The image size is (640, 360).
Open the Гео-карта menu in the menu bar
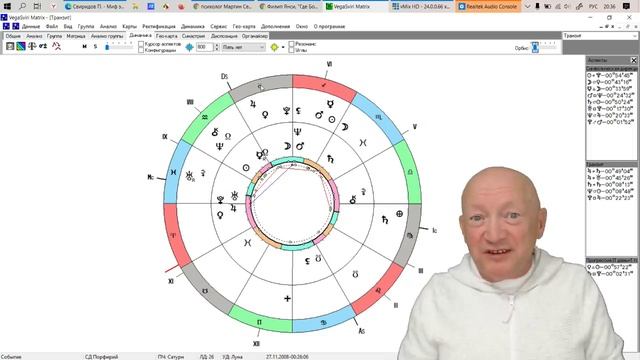point(244,27)
